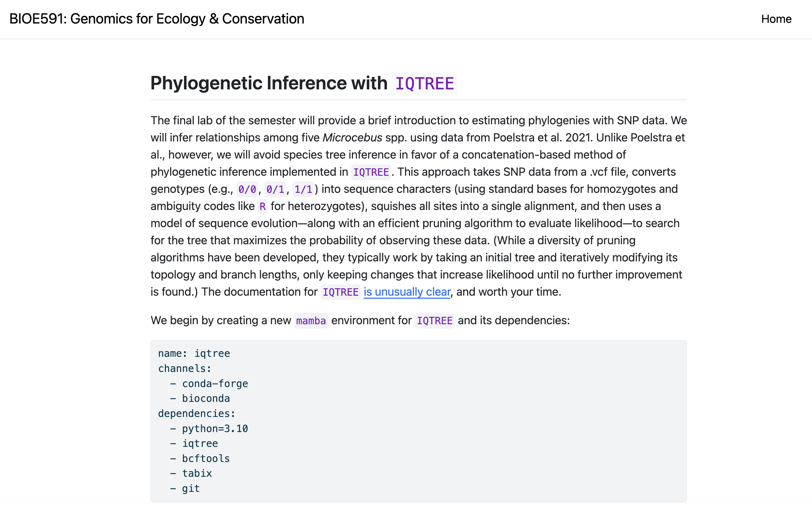Click the page heading 'Phylogenetic Inference with'
This screenshot has height=506, width=812.
(269, 83)
